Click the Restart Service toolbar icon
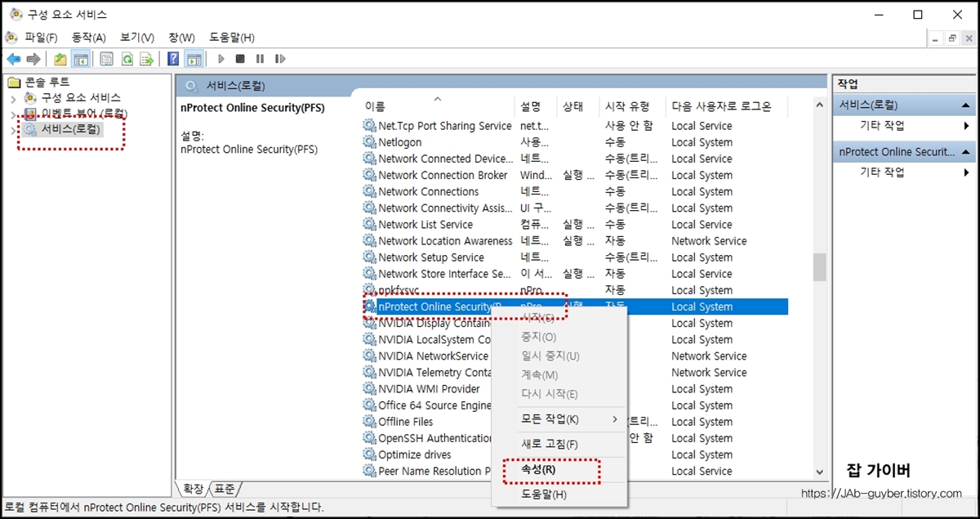This screenshot has width=980, height=519. tap(280, 59)
